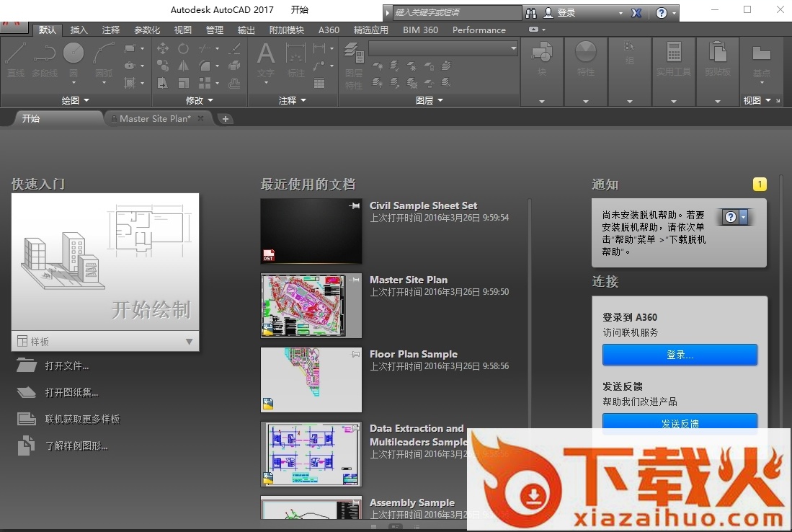Image resolution: width=792 pixels, height=532 pixels.
Task: Toggle pin on Floor Plan Sample document
Action: pos(355,354)
